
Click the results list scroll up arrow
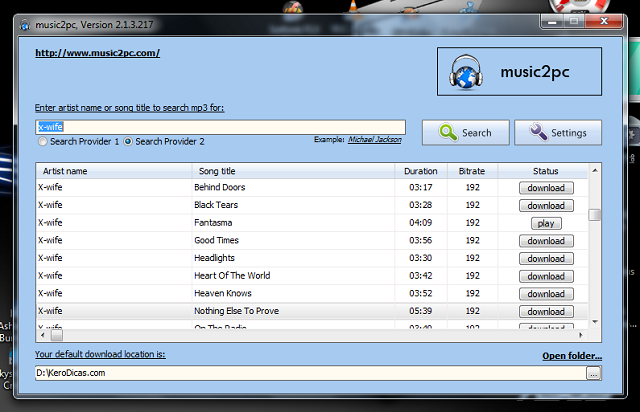595,170
